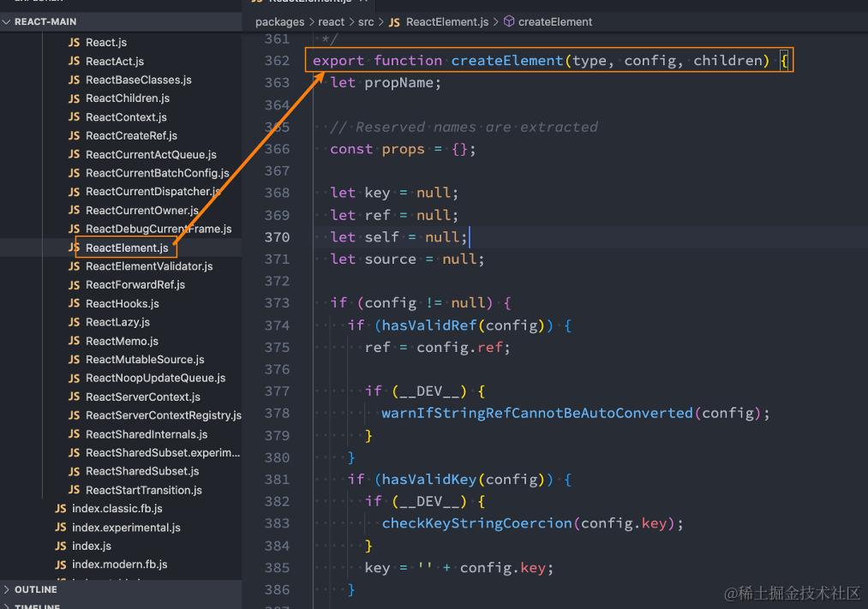Select ReactElement.js in the explorer
The height and width of the screenshot is (609, 868).
click(127, 248)
